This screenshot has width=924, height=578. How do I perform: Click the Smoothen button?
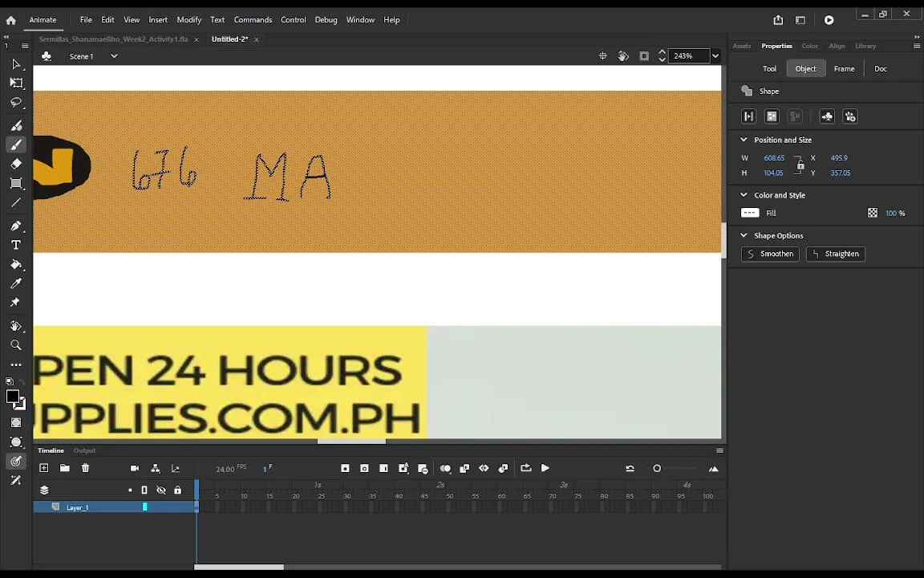point(770,254)
